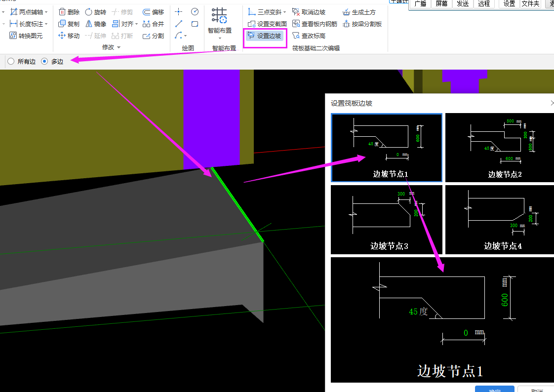Click the 分割 split tool
This screenshot has height=392, width=554.
(154, 36)
